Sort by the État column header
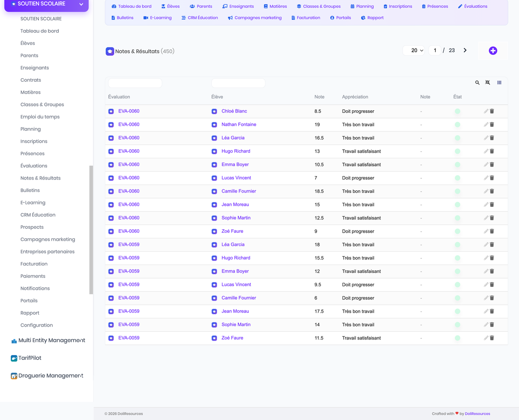 point(458,97)
